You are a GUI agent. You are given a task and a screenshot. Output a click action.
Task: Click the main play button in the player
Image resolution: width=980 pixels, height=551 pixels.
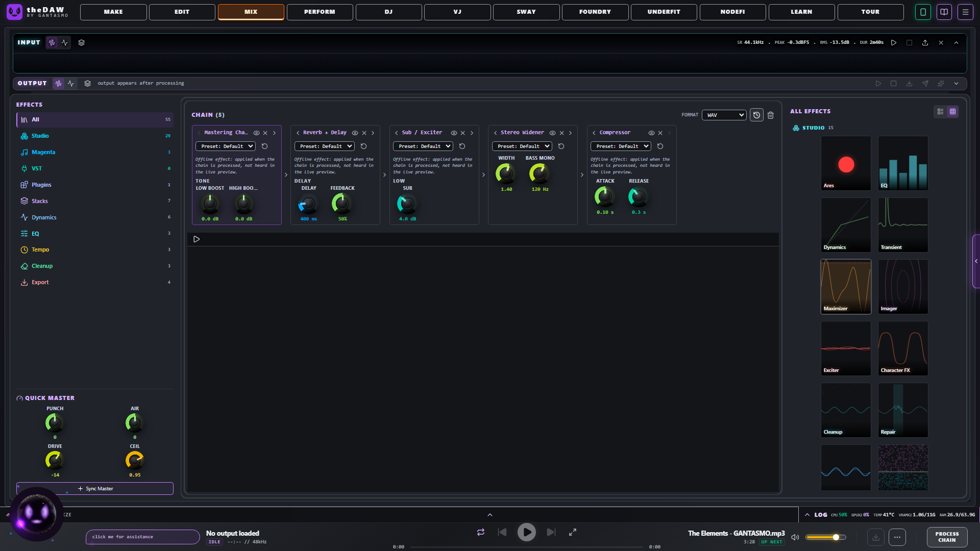527,532
